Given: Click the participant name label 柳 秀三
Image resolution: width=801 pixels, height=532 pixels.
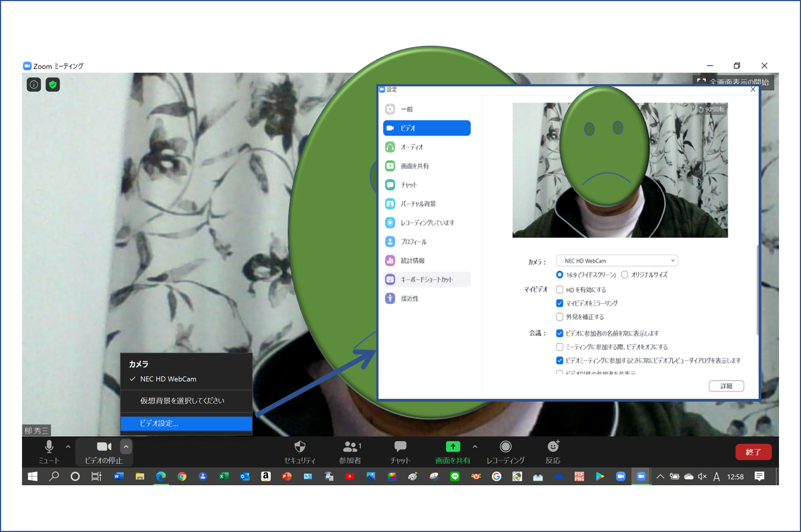Looking at the screenshot, I should pos(37,430).
